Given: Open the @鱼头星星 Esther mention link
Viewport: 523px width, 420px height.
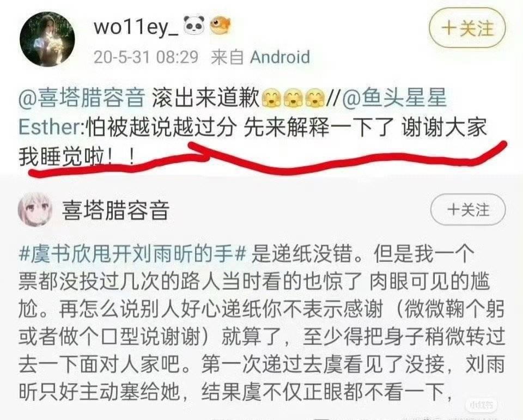Looking at the screenshot, I should coord(233,113).
